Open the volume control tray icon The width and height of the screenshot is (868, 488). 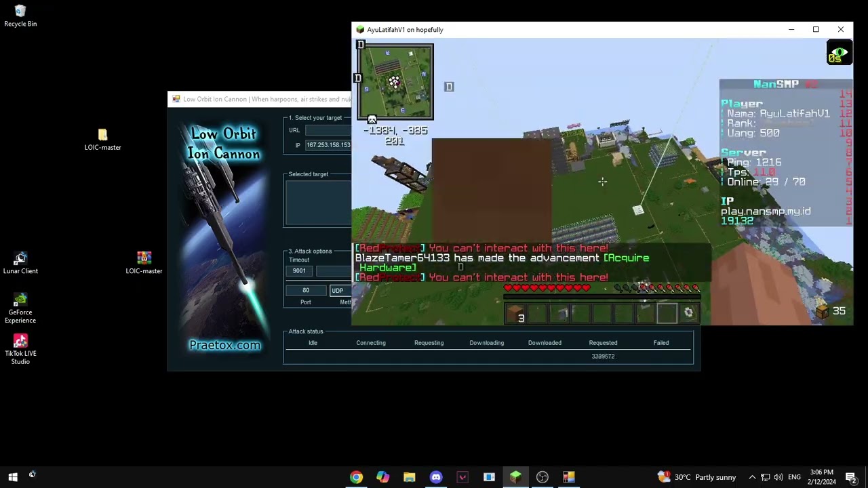(778, 477)
